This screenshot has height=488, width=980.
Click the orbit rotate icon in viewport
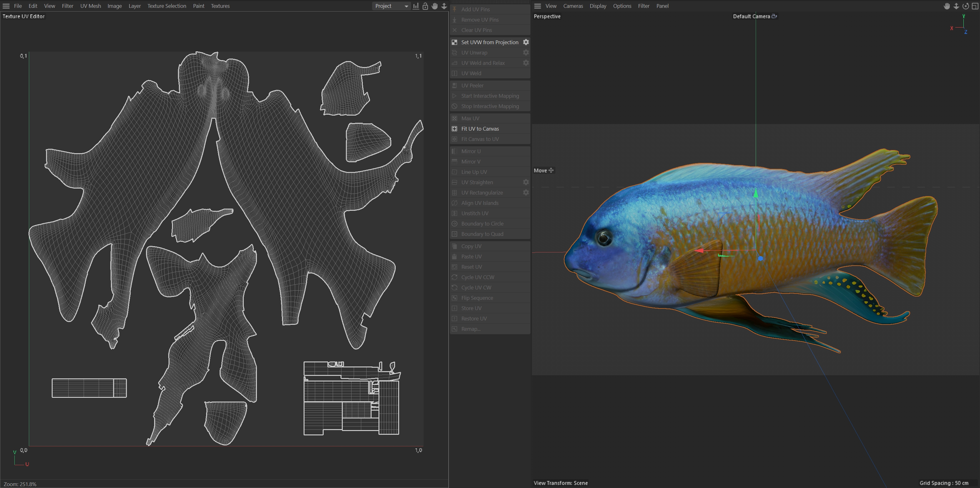pos(966,6)
